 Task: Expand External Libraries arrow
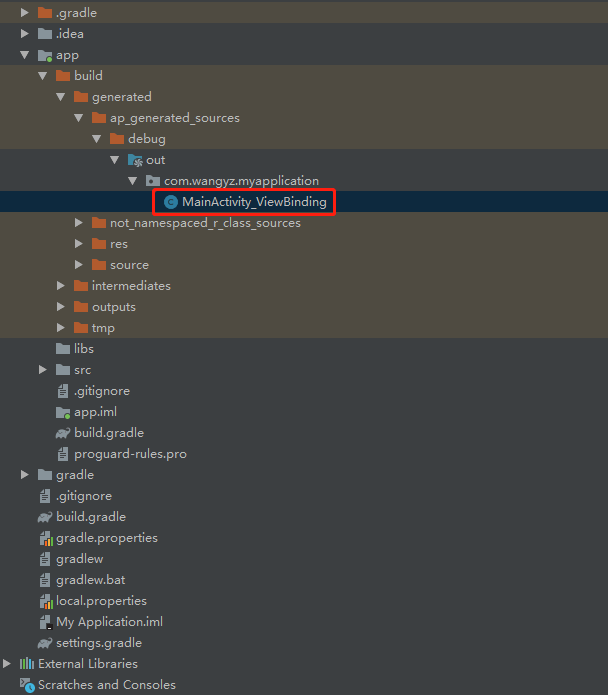[7, 664]
